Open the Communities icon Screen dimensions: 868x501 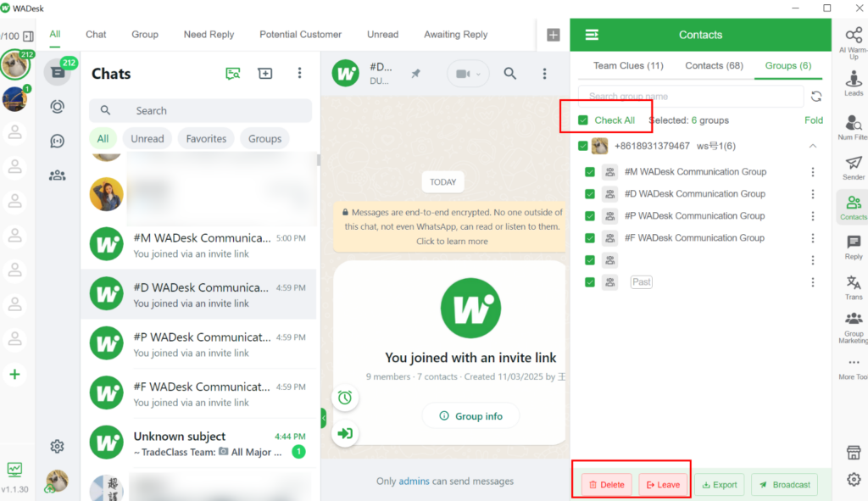point(57,175)
